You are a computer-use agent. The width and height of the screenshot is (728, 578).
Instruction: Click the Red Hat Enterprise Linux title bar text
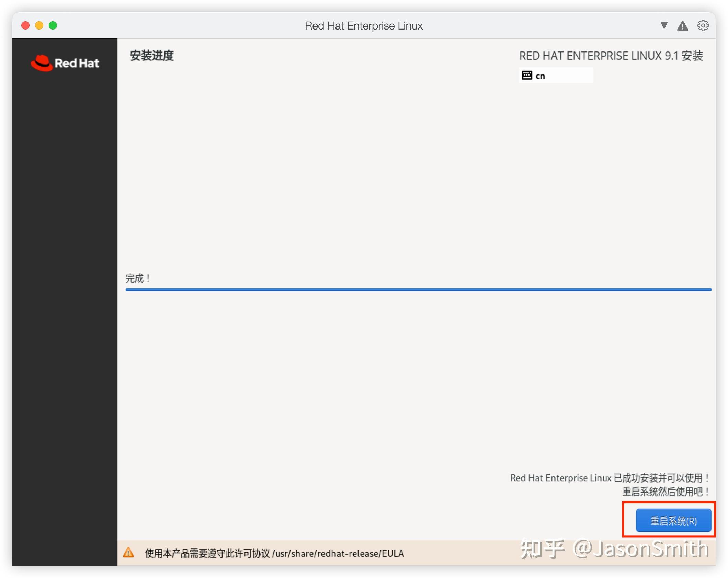coord(364,25)
